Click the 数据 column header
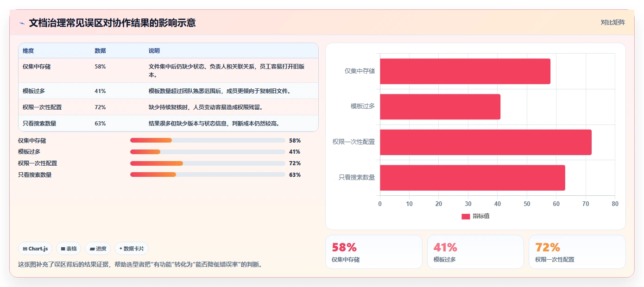Screen dimensions: 644x287 100,51
